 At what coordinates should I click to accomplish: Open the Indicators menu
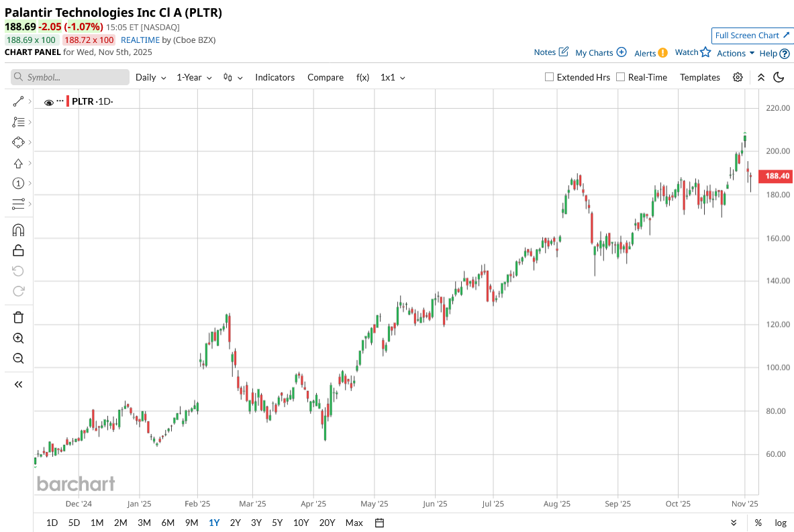(x=275, y=77)
